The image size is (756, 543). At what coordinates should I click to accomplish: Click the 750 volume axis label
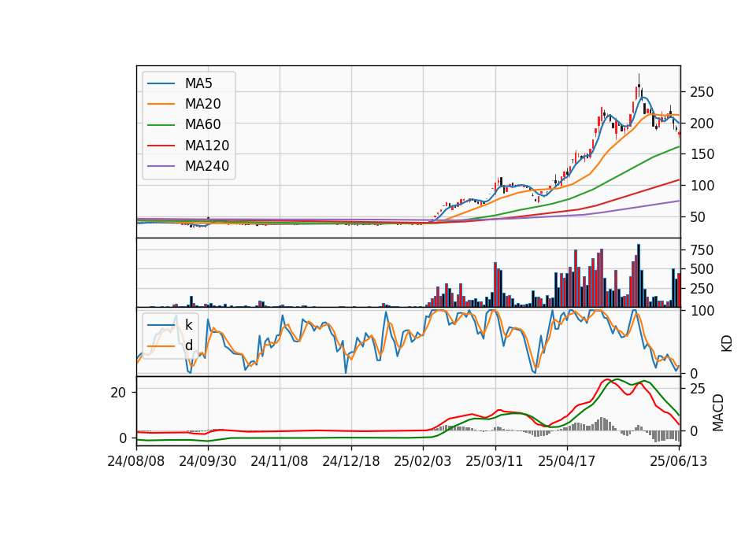702,250
